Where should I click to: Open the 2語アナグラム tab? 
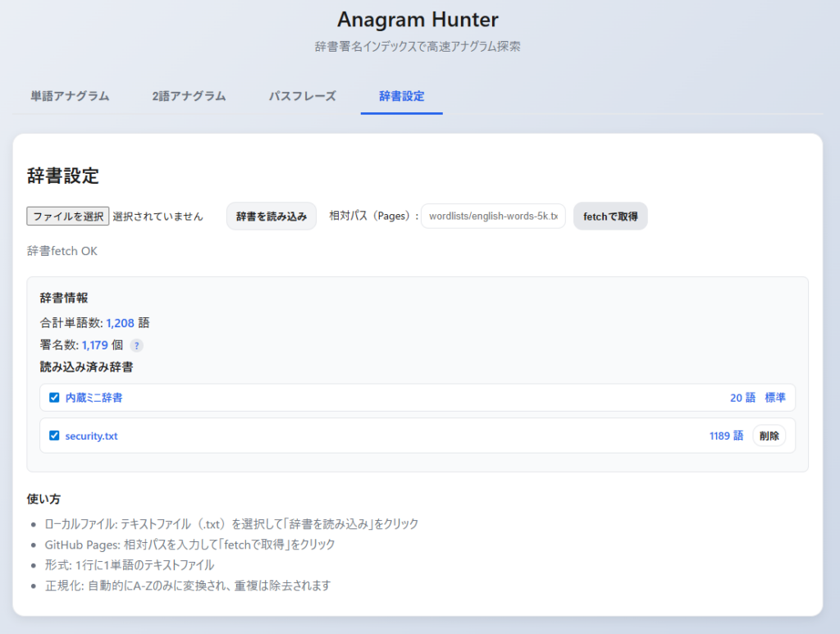click(x=189, y=96)
